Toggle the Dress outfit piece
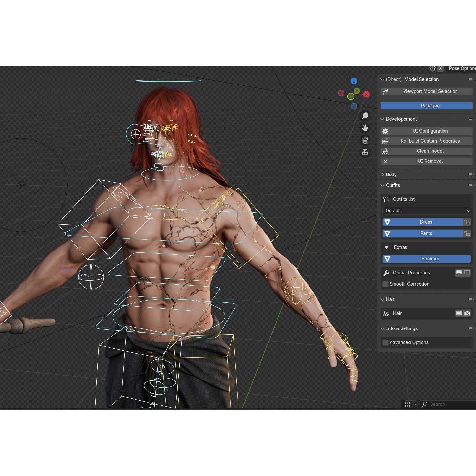 (422, 222)
